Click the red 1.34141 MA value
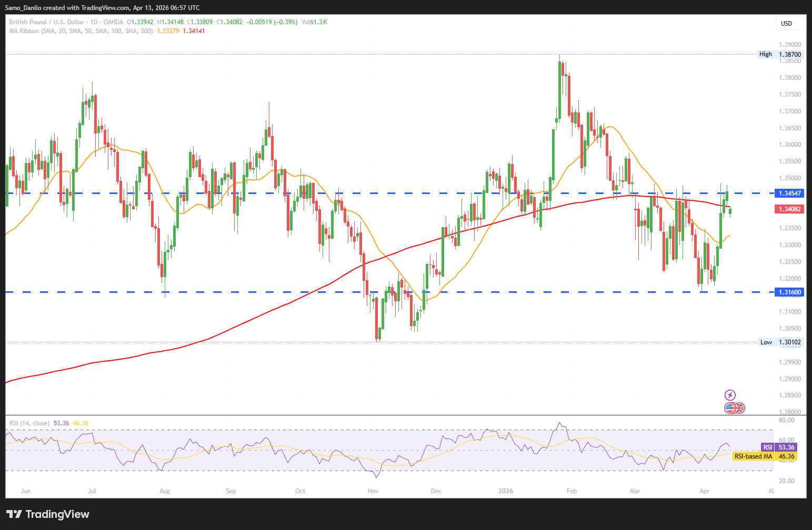The width and height of the screenshot is (812, 530). 194,31
